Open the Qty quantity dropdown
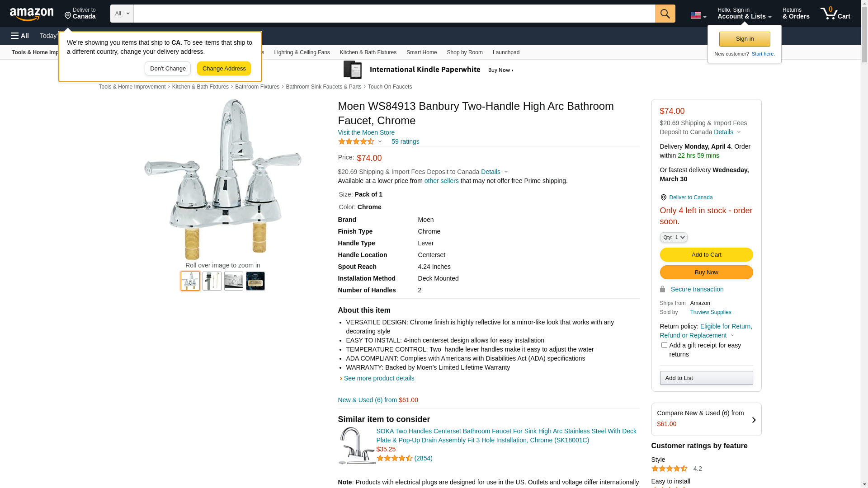 tap(674, 237)
